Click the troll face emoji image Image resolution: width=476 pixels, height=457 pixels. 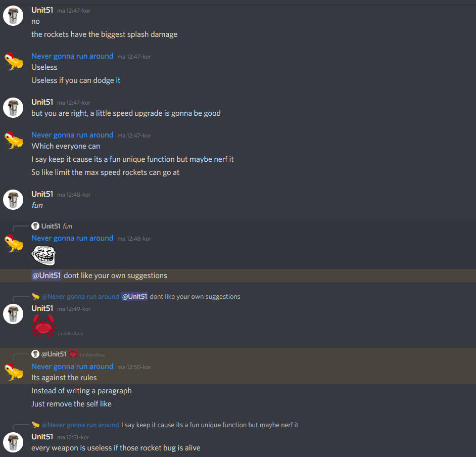(x=43, y=255)
